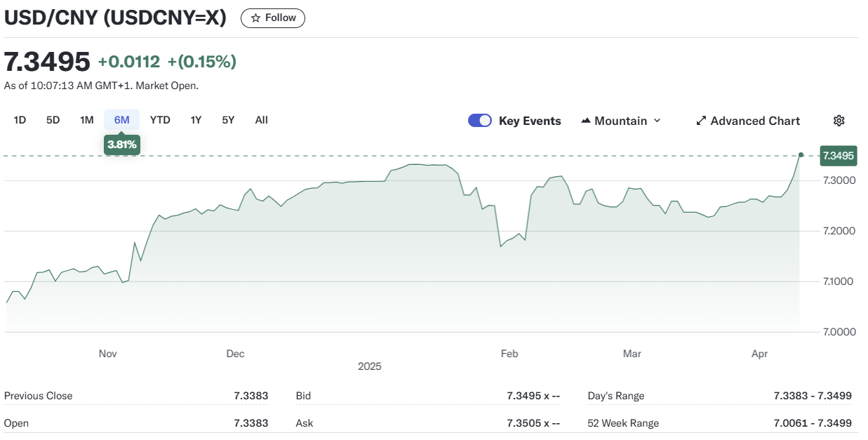
Task: Click the latest data point dot on chart
Action: 801,154
